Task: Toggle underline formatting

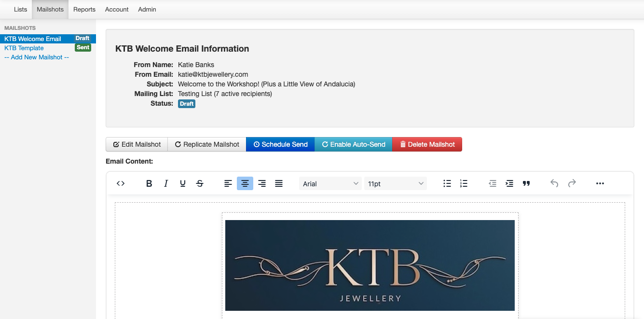Action: tap(183, 183)
